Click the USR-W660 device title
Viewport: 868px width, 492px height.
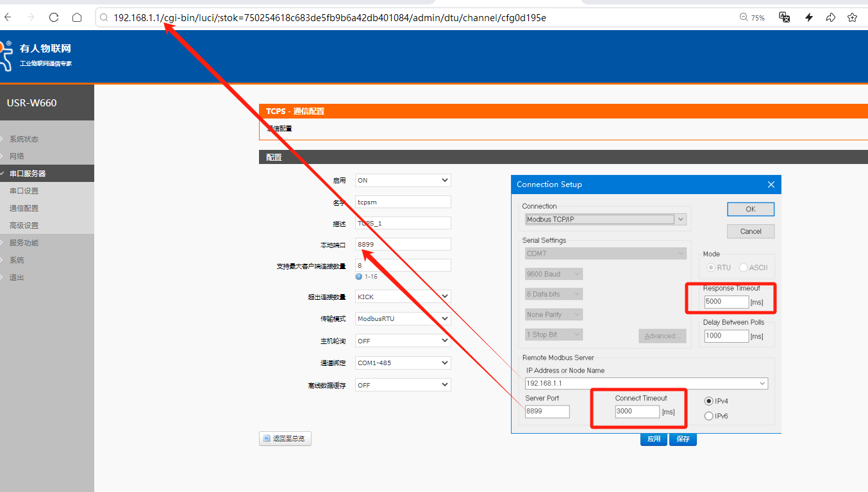click(x=32, y=102)
